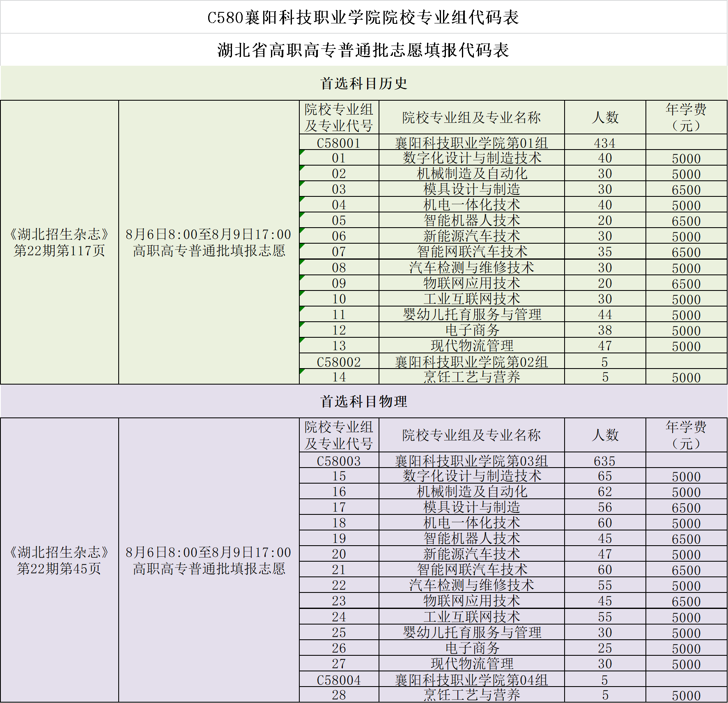Viewport: 728px width, 703px height.
Task: Select 现代物流管理 in the history section
Action: click(472, 346)
